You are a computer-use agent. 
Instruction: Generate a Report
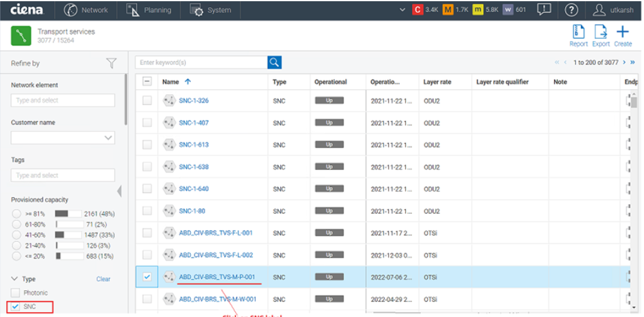coord(578,36)
